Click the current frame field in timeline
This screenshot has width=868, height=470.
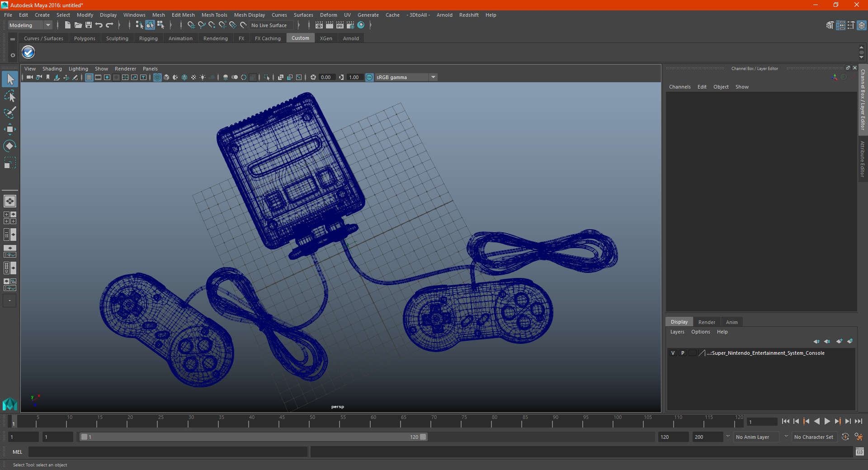(762, 422)
